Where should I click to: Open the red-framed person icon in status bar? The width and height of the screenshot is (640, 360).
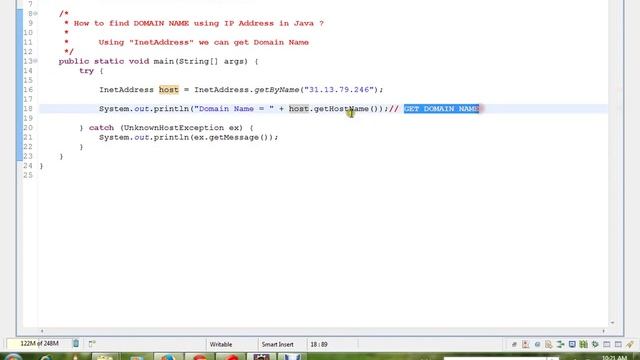tap(525, 344)
